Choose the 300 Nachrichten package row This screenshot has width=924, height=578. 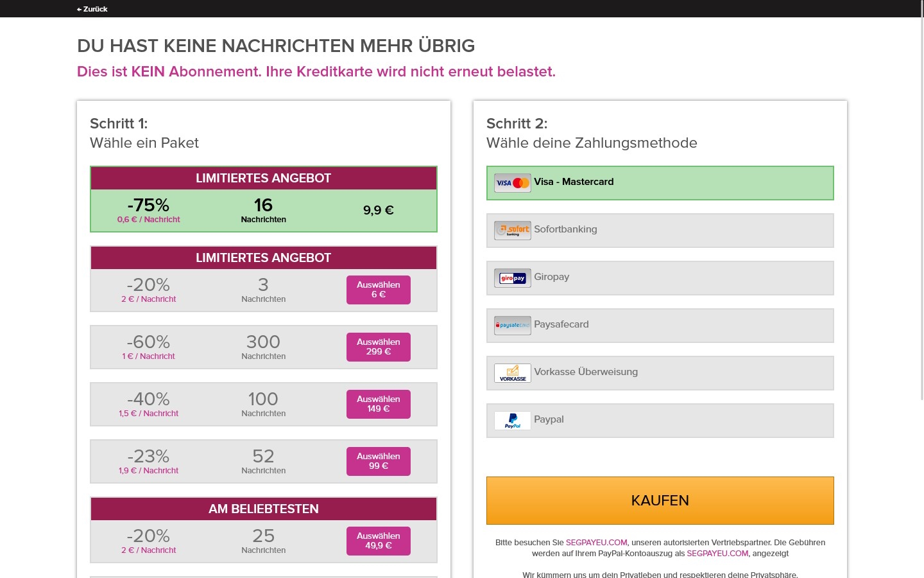pos(263,347)
